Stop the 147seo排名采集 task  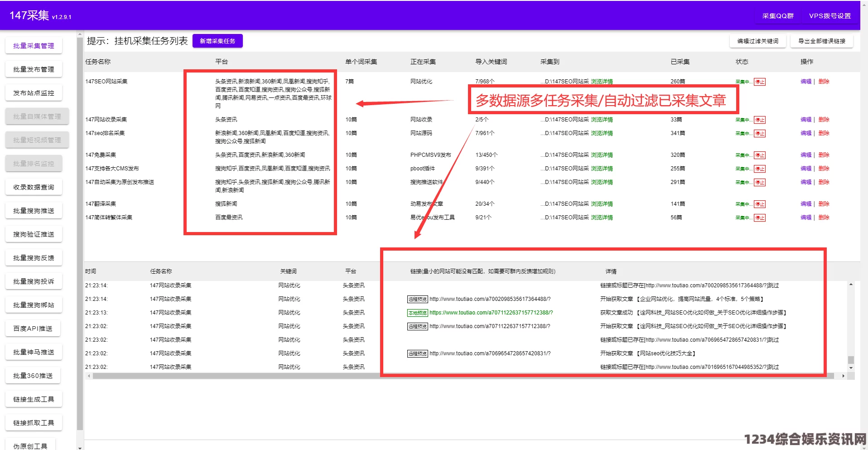[760, 134]
